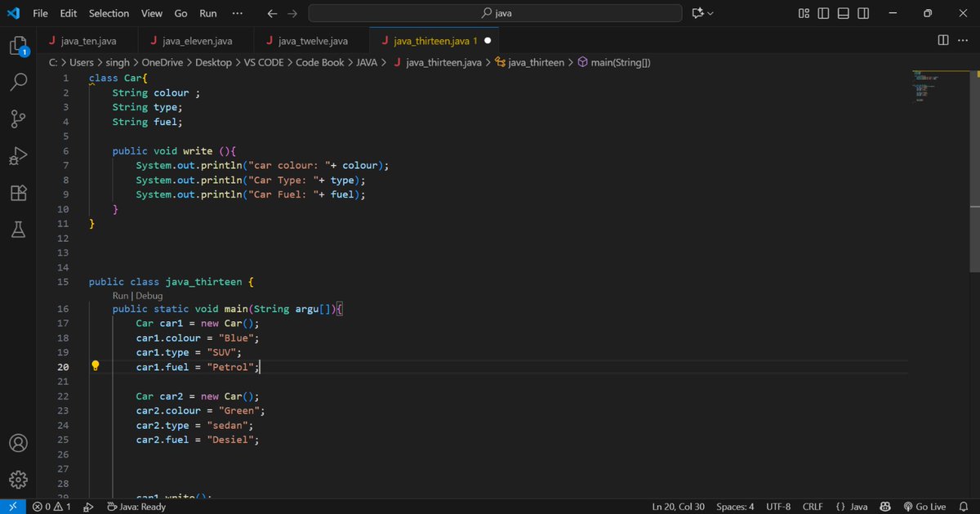Toggle the Primary Side Bar
This screenshot has width=980, height=514.
coord(823,13)
